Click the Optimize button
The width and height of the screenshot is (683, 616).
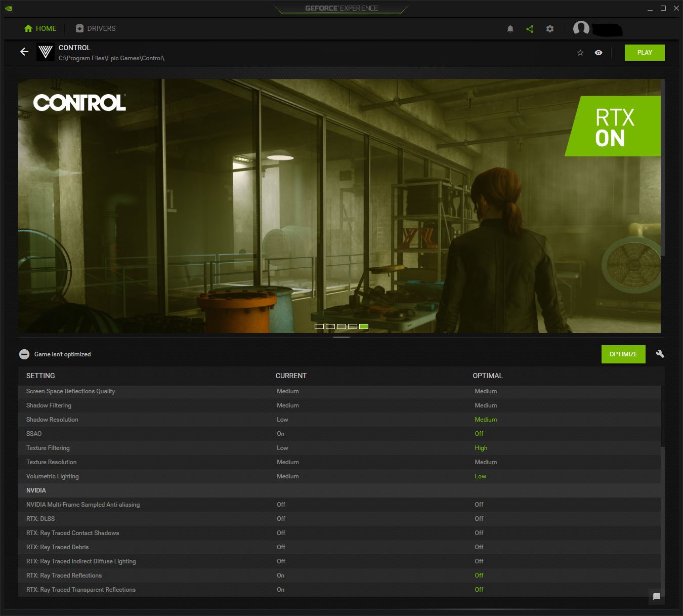click(x=623, y=354)
